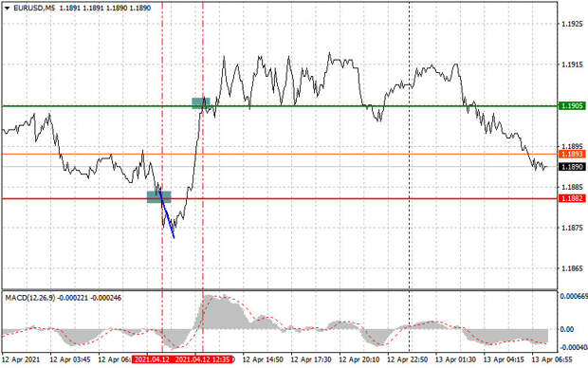
Task: Click the black 1.1890 current price label
Action: tap(572, 167)
